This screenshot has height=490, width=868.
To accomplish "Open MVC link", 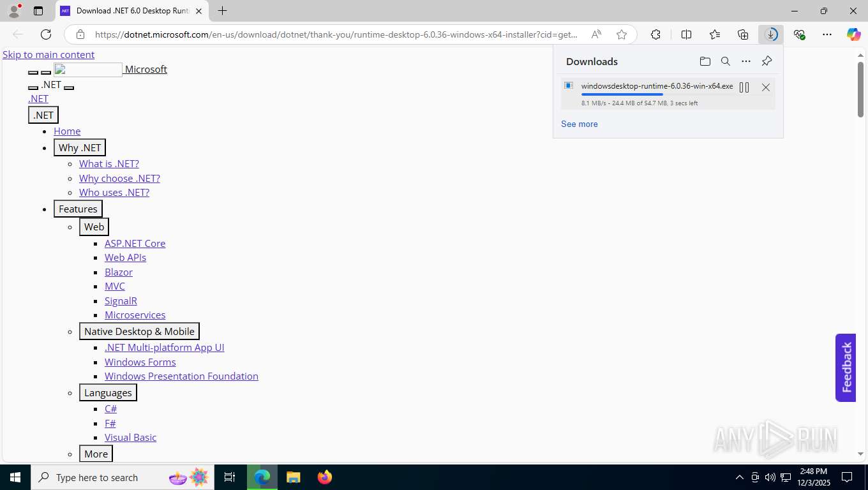I will tap(115, 286).
